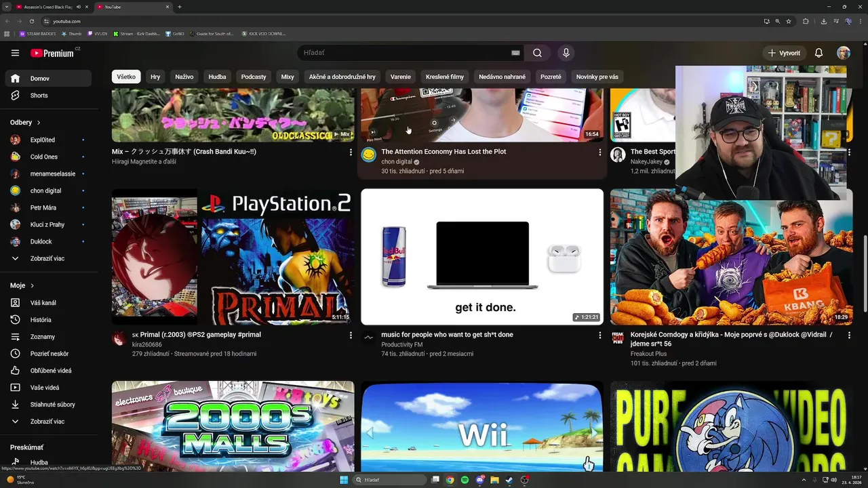Open the Productivity FM channel avatar
Screen dimensions: 868x488
[x=368, y=338]
